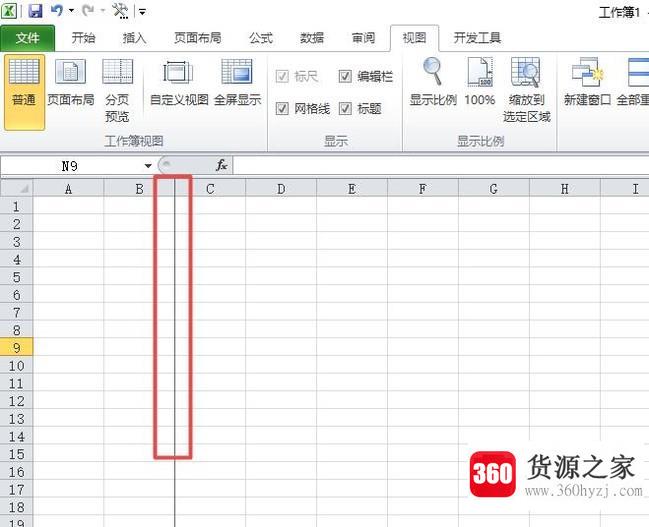Click 缩放到选定区域 zoom to selection
The image size is (649, 527).
526,89
